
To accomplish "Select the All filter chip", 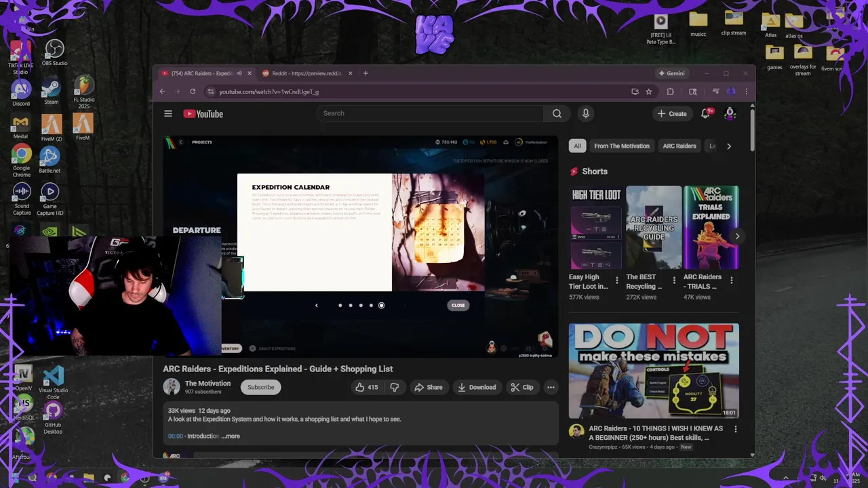I will click(577, 146).
